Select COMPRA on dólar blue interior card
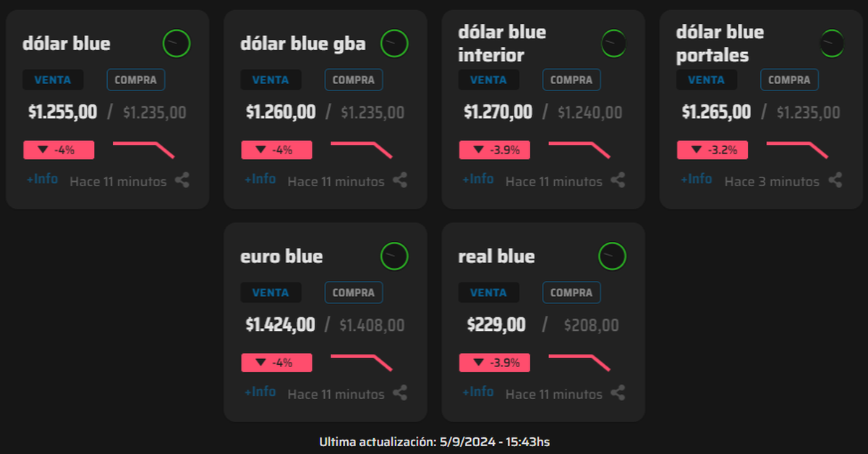The width and height of the screenshot is (868, 454). pos(571,80)
